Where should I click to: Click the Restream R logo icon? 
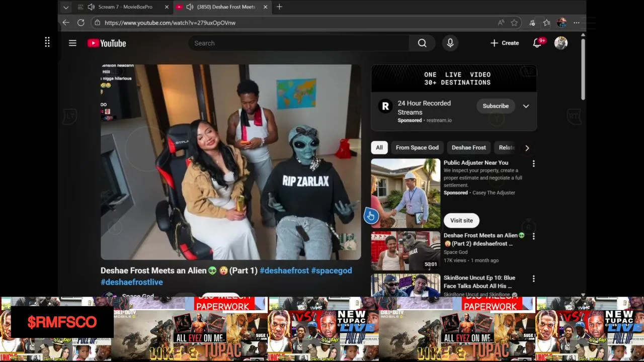coord(385,106)
